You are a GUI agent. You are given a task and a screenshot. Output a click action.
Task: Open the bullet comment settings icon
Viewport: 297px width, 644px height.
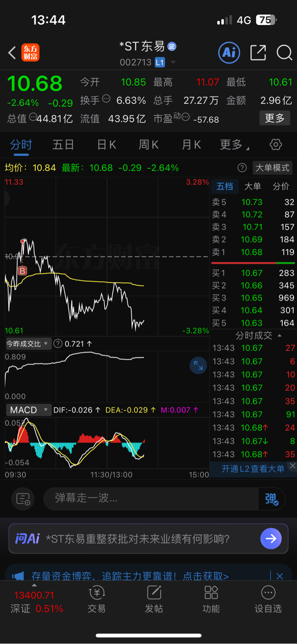coord(23,499)
